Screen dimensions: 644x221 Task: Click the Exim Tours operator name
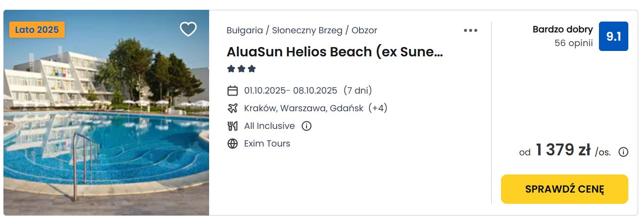(x=267, y=144)
